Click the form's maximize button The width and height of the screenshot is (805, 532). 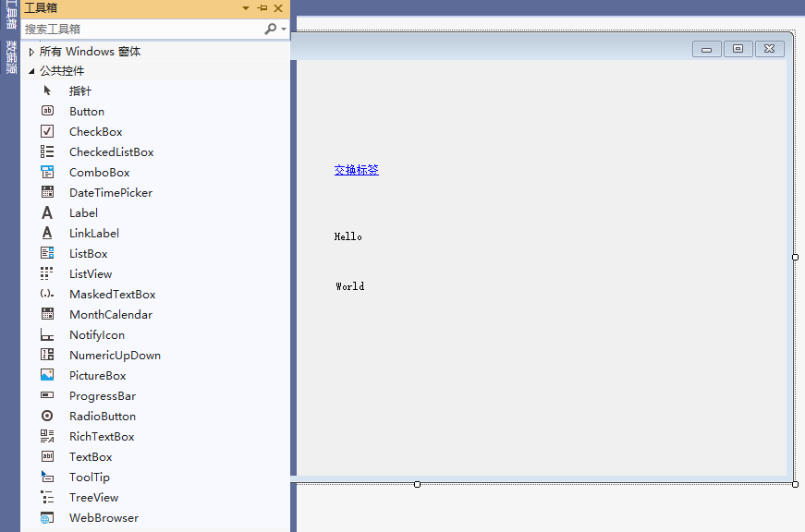738,49
